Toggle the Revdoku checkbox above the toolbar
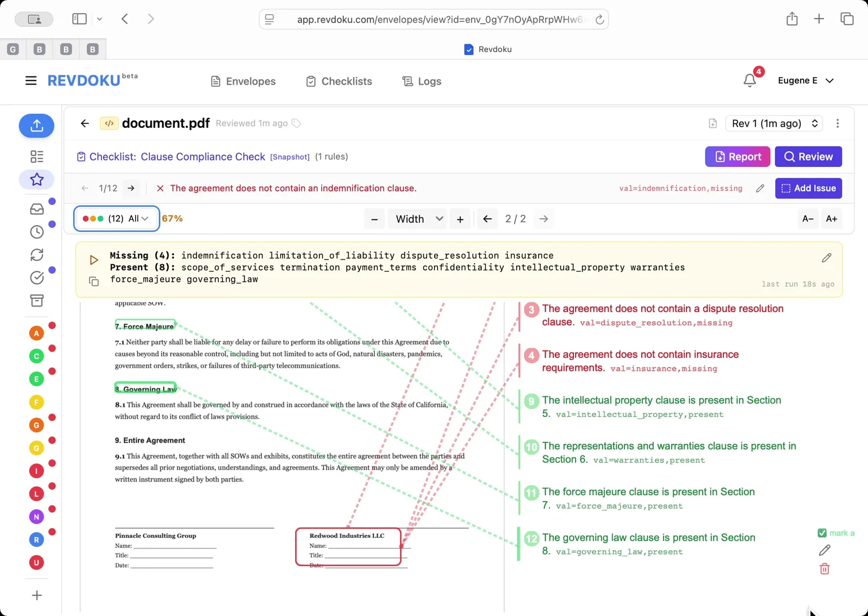Screen dimensions: 868x616 coord(468,49)
